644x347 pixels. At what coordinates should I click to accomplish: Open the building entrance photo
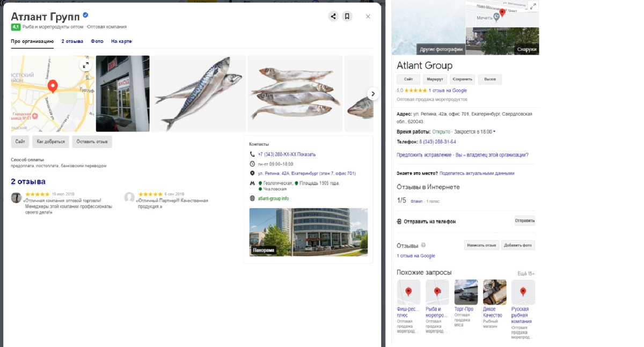pos(123,93)
